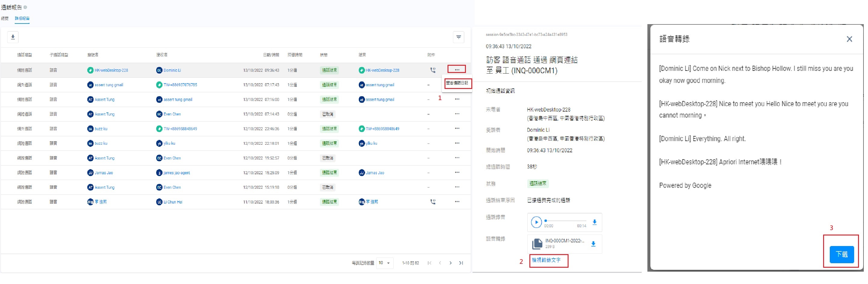Open the more options menu for the 23:46:36 call

click(457, 128)
